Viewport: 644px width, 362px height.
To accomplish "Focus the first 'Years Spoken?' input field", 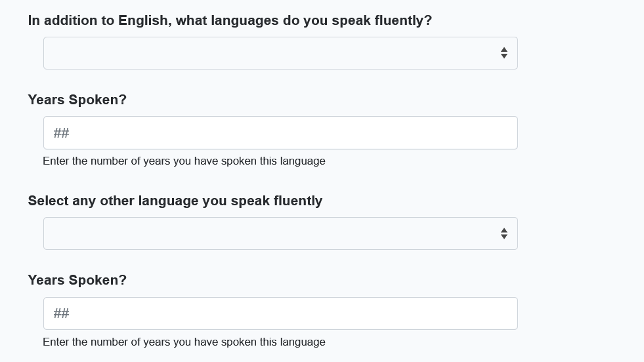I will point(280,133).
